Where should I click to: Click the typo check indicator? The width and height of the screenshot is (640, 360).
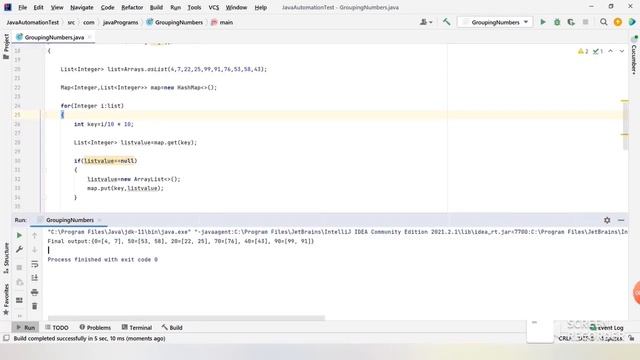(598, 51)
